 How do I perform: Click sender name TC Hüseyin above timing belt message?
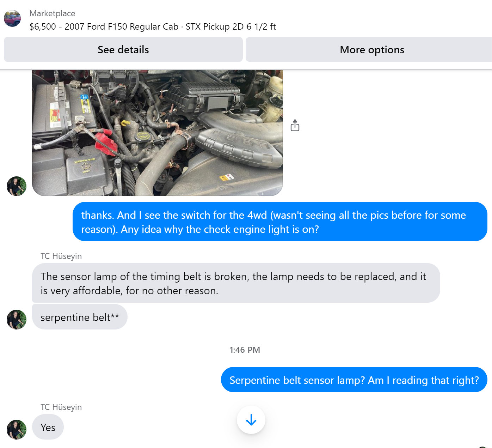tap(61, 256)
